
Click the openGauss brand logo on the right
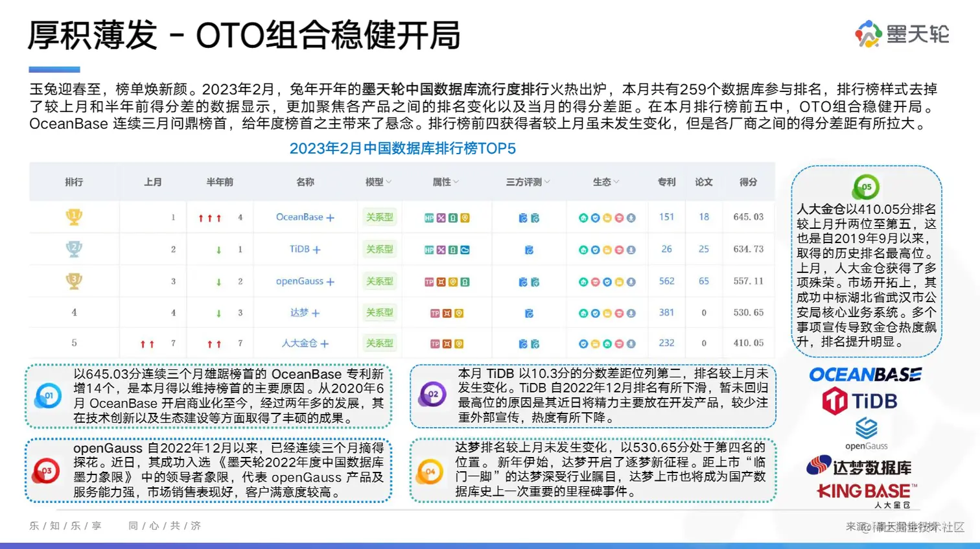867,434
